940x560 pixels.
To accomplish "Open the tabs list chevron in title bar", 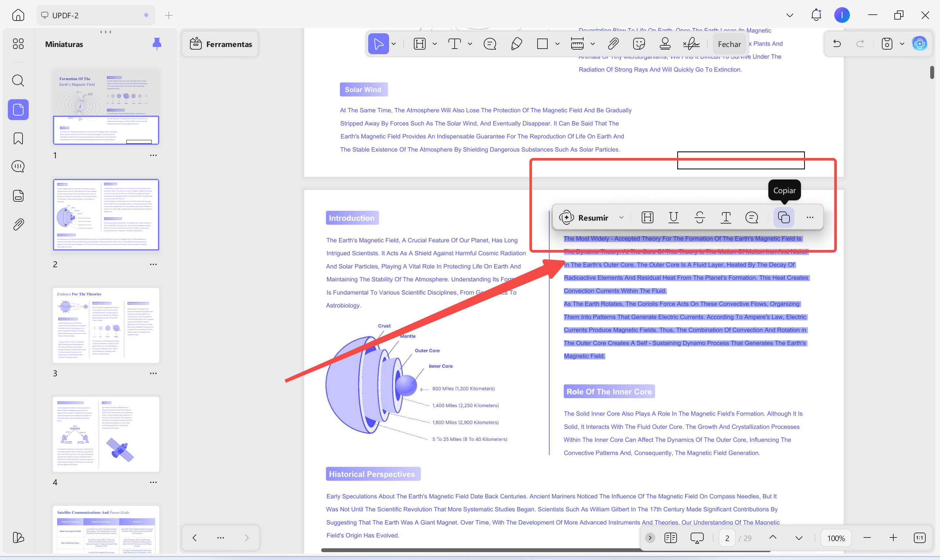I will point(790,15).
